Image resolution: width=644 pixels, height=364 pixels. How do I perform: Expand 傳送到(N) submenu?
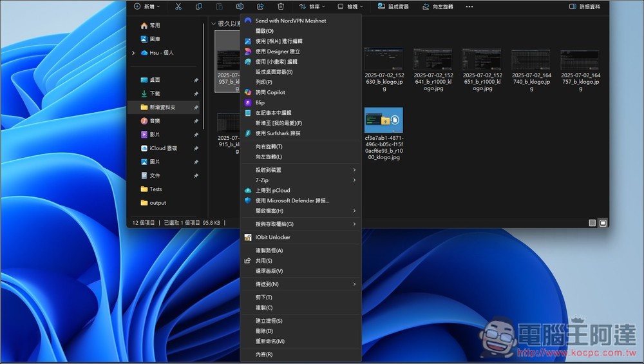tap(301, 284)
